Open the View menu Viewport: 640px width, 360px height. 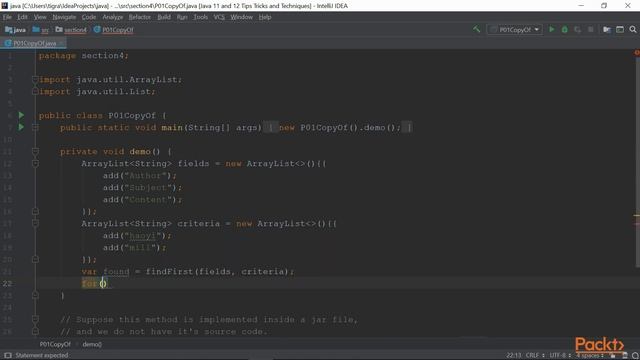[x=40, y=17]
